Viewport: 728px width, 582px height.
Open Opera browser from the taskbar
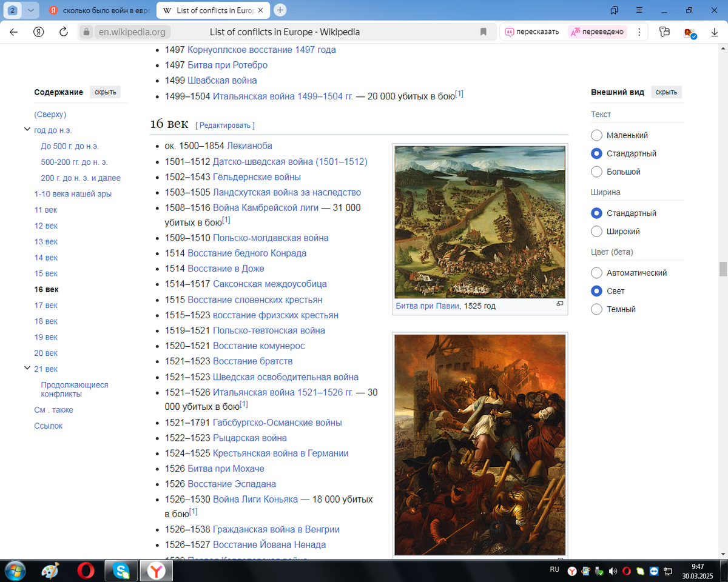click(x=86, y=570)
